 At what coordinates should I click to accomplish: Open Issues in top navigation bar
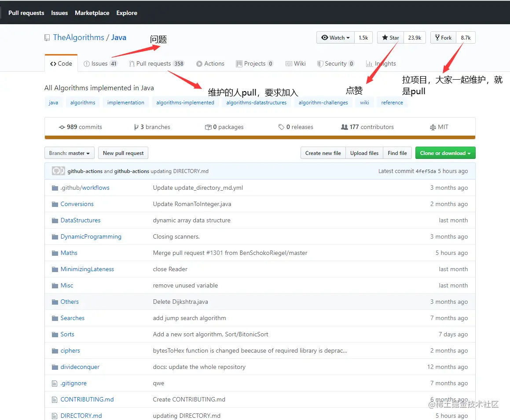[x=59, y=13]
